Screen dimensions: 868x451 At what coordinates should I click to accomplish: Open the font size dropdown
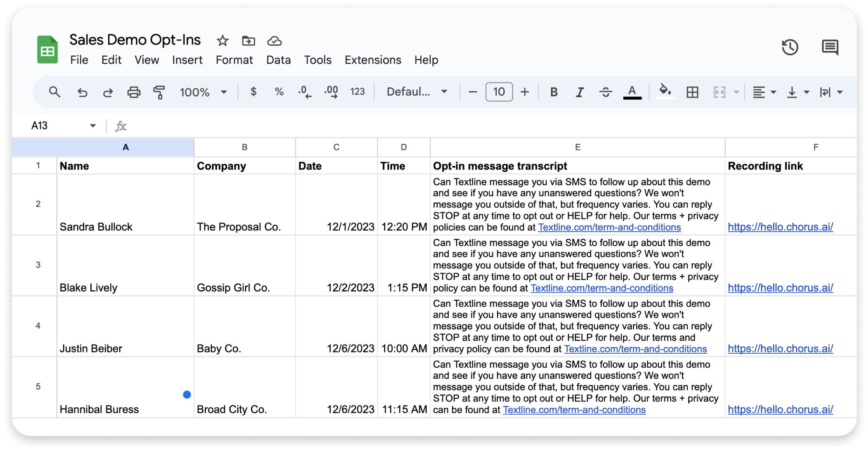pyautogui.click(x=499, y=92)
